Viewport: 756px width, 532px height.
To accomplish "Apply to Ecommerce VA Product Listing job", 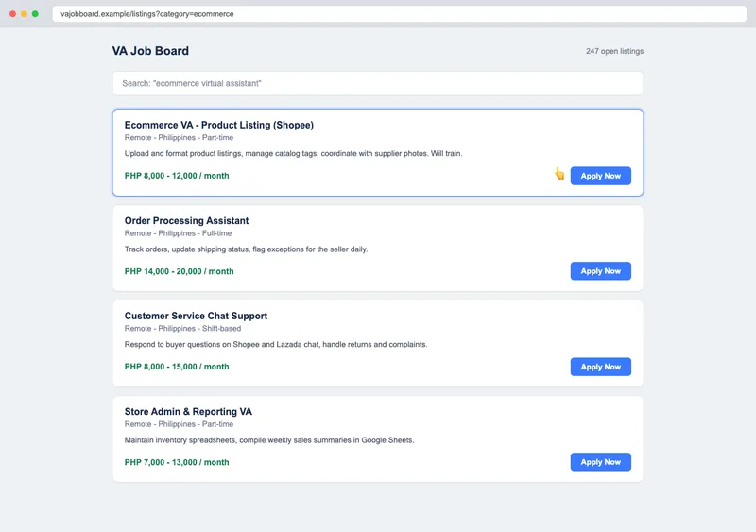I will pos(600,176).
